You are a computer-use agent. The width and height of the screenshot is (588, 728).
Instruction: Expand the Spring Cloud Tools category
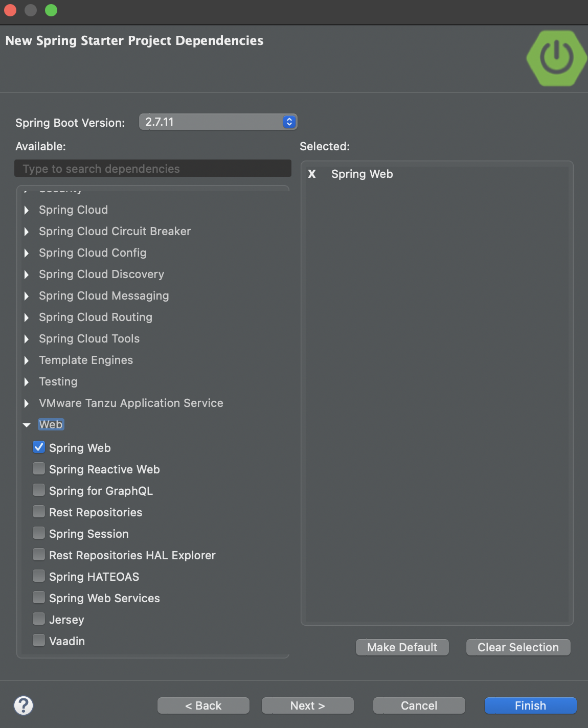click(27, 339)
